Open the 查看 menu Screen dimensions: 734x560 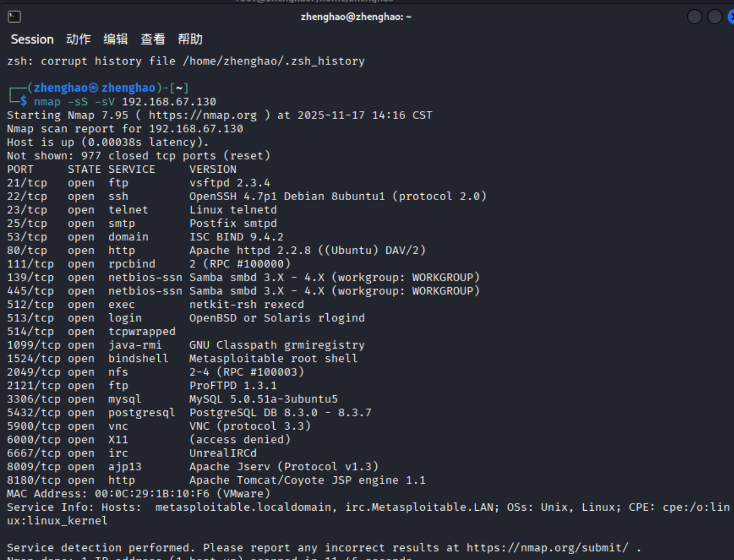coord(153,39)
